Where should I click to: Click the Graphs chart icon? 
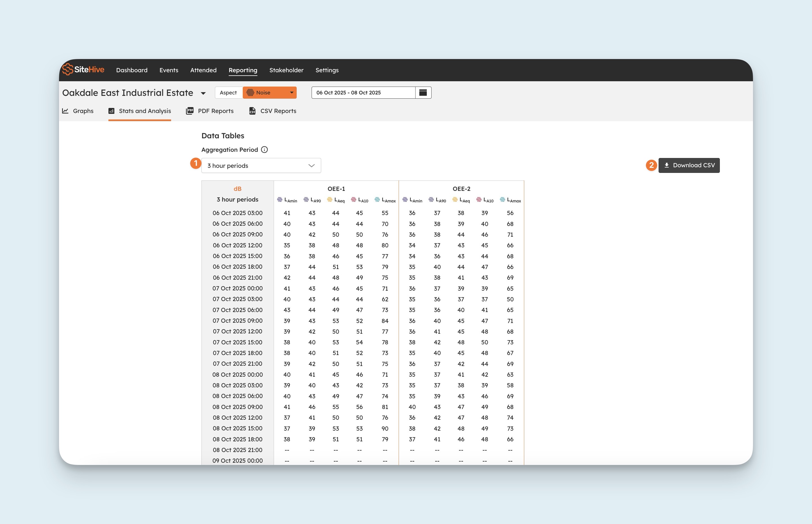pyautogui.click(x=65, y=111)
